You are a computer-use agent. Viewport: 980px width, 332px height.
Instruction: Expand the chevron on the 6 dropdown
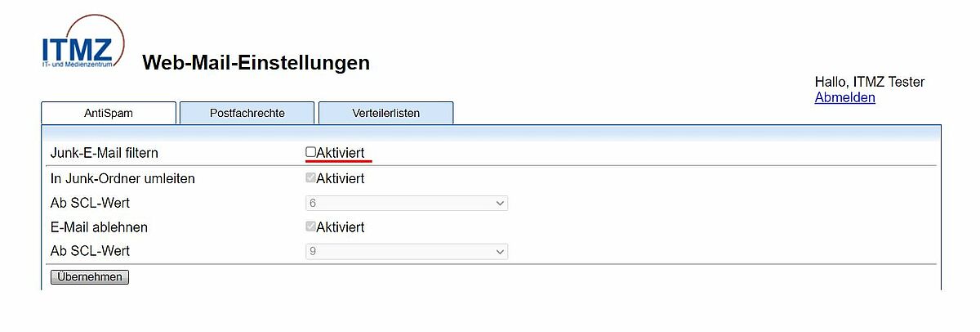click(500, 203)
